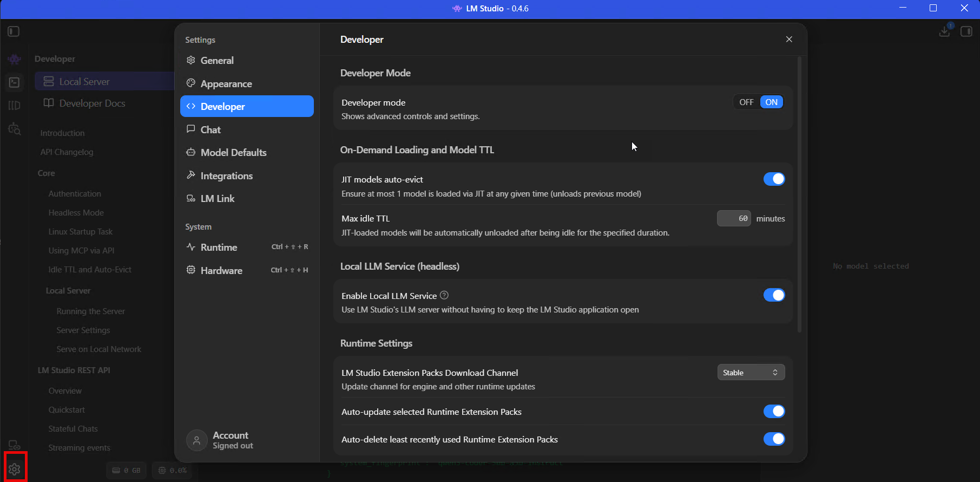980x482 pixels.
Task: Open REST API Overview docs page
Action: tap(65, 390)
